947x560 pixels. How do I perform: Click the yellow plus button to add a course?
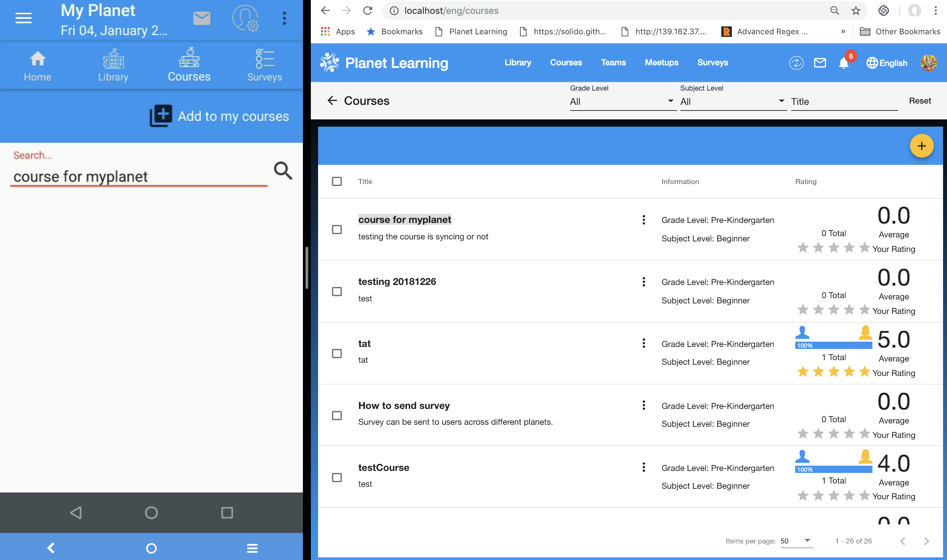[x=922, y=146]
